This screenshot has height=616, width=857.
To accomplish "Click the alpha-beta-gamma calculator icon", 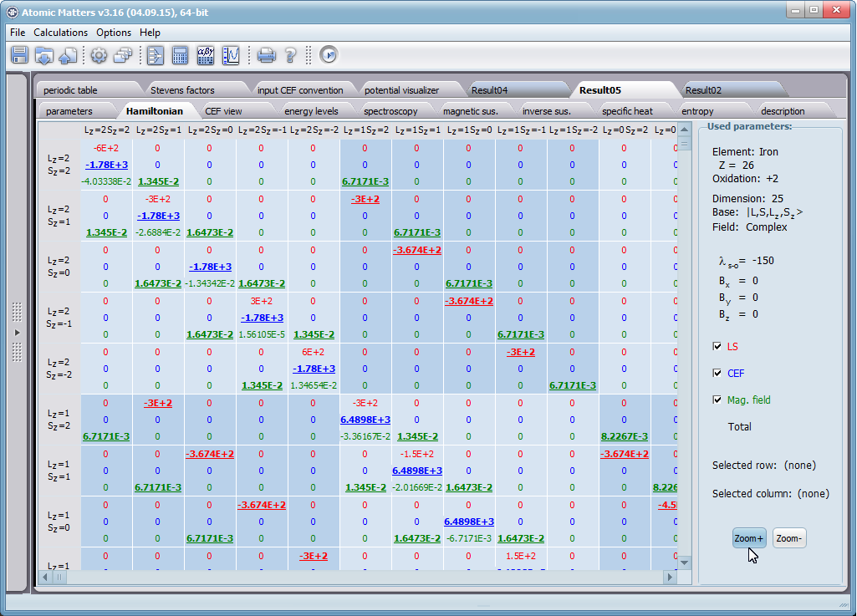I will pos(206,55).
